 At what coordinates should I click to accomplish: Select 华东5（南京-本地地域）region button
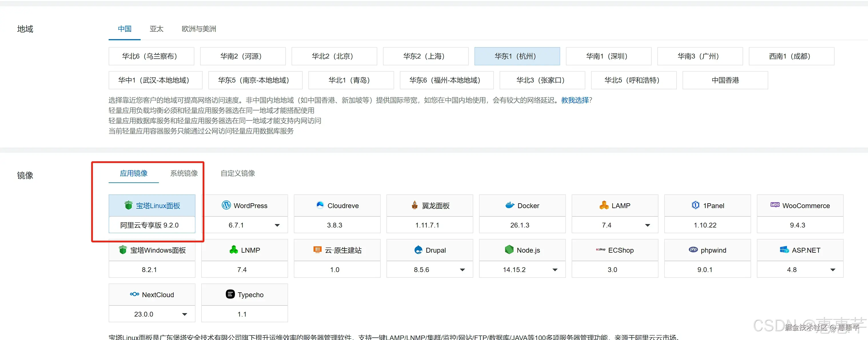coord(256,80)
